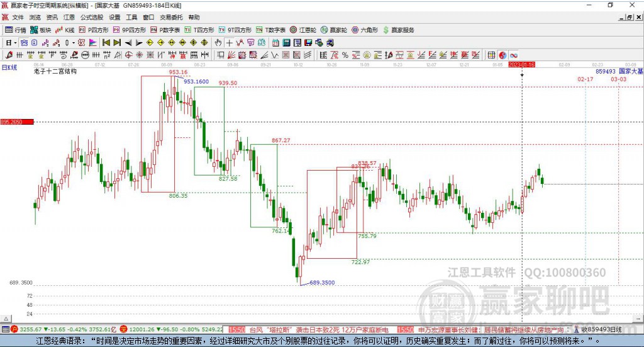
Task: Click the 689.3500 low price label
Action: pyautogui.click(x=322, y=283)
